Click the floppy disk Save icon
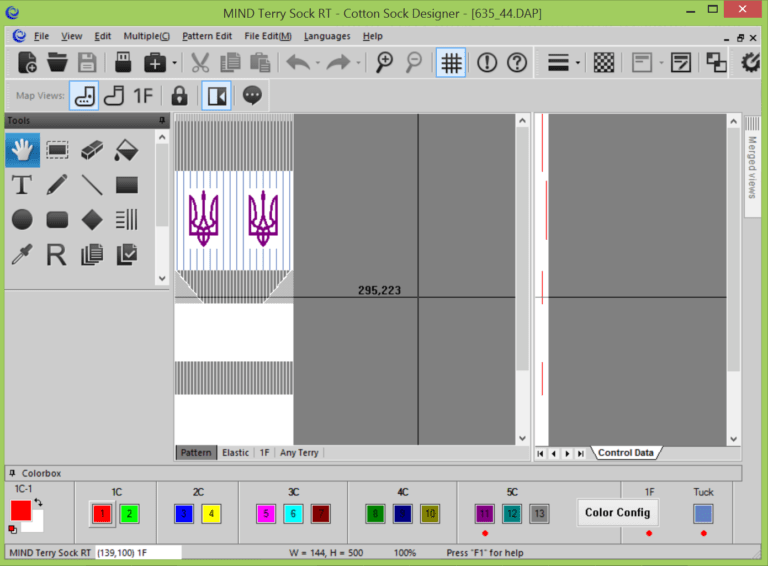Viewport: 768px width, 566px height. [x=87, y=63]
